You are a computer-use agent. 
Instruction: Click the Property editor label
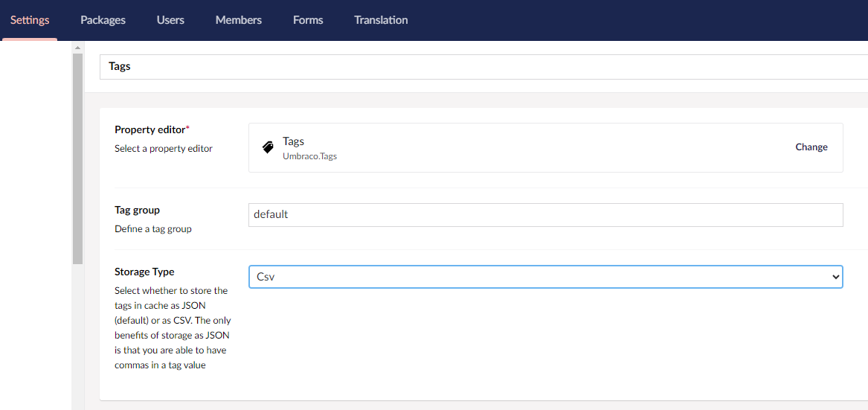pos(152,129)
